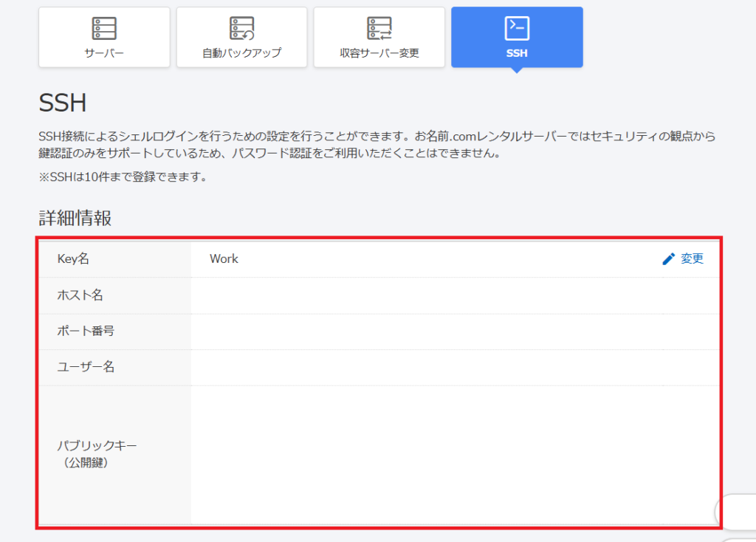Viewport: 756px width, 542px height.
Task: Select the Key名 value Work
Action: click(x=224, y=259)
